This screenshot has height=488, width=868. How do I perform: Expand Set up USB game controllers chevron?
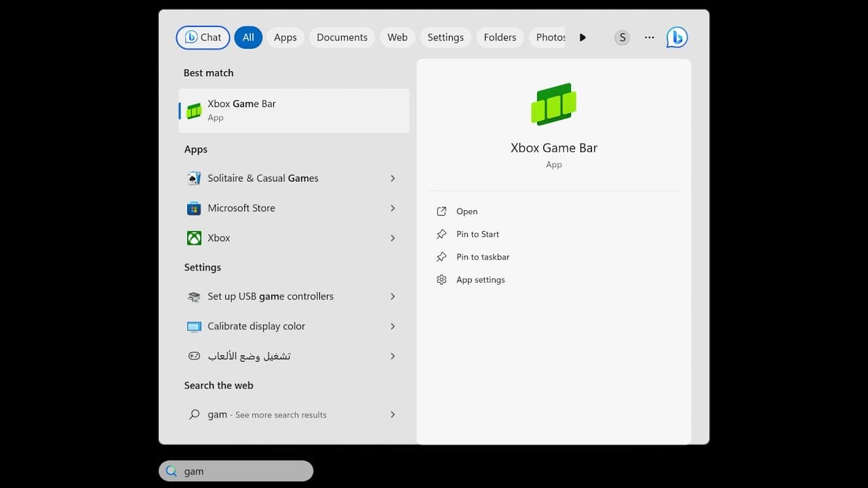click(393, 296)
